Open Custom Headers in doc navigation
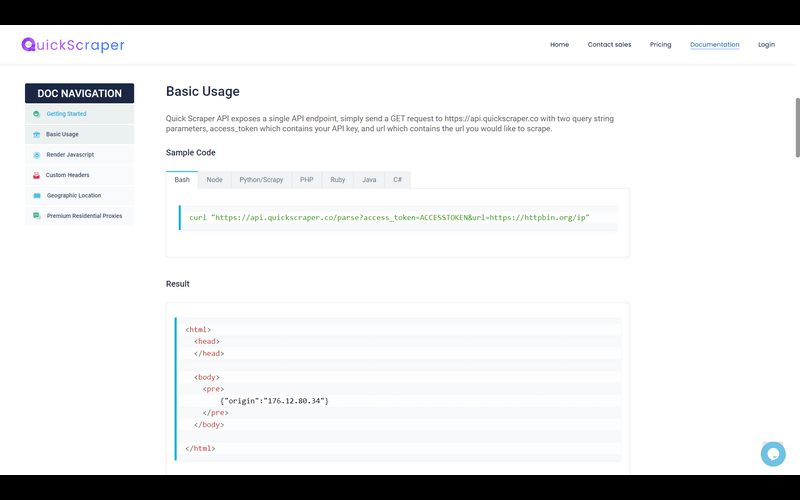The image size is (800, 500). (x=80, y=176)
